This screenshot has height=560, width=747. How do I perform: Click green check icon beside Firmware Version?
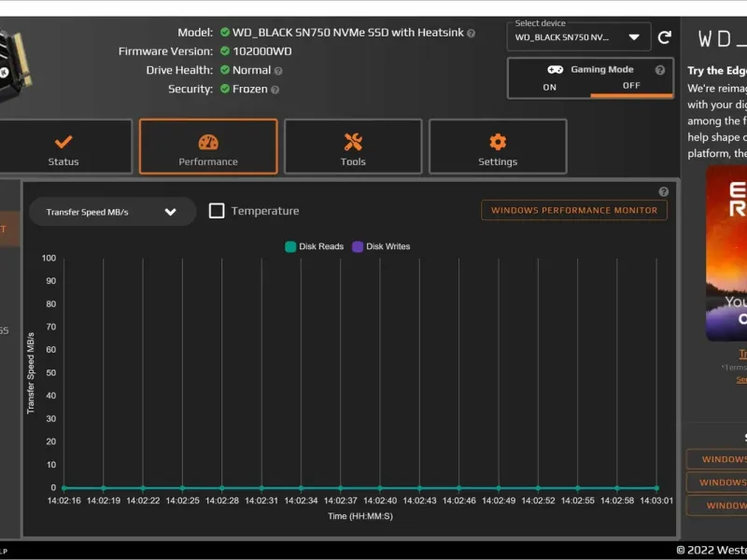pos(225,51)
